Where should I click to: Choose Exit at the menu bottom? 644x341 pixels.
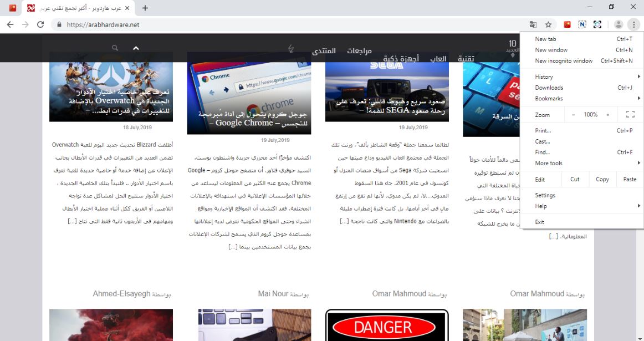(x=581, y=222)
